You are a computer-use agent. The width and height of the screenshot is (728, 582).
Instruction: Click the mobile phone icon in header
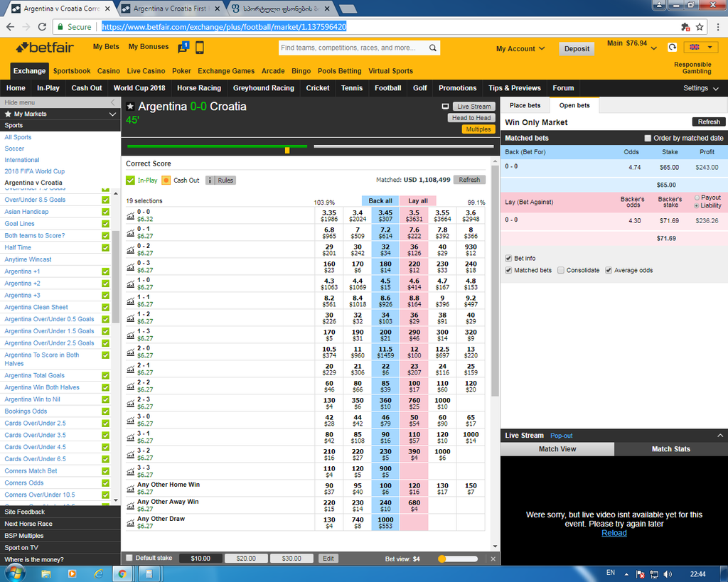point(200,48)
